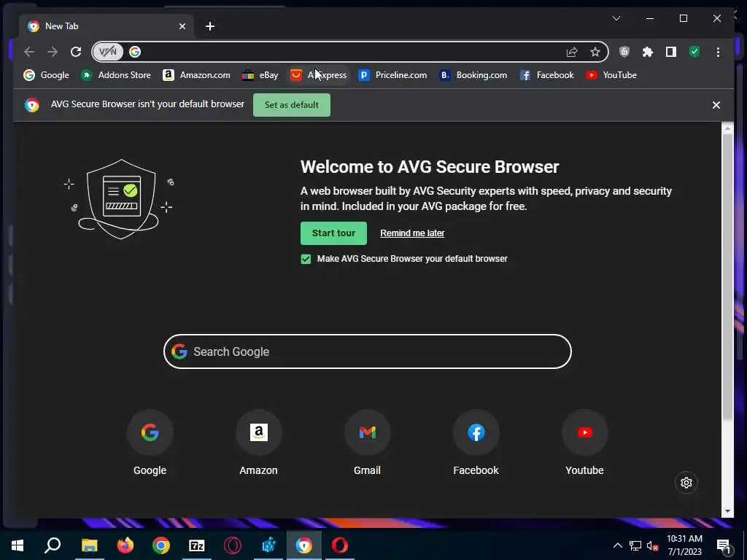The image size is (747, 560).
Task: Select the New Tab tab
Action: (107, 26)
